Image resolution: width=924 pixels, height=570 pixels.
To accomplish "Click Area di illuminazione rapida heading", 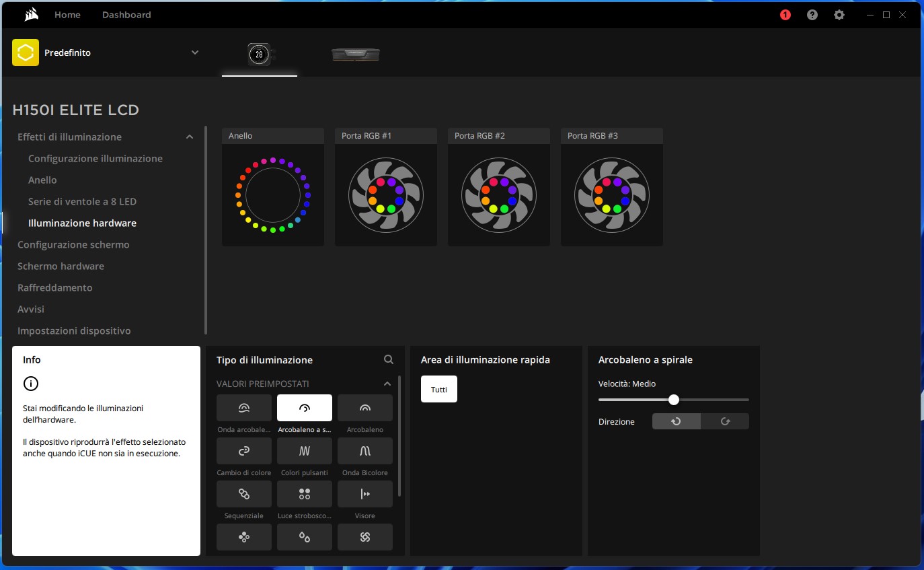I will coord(486,359).
